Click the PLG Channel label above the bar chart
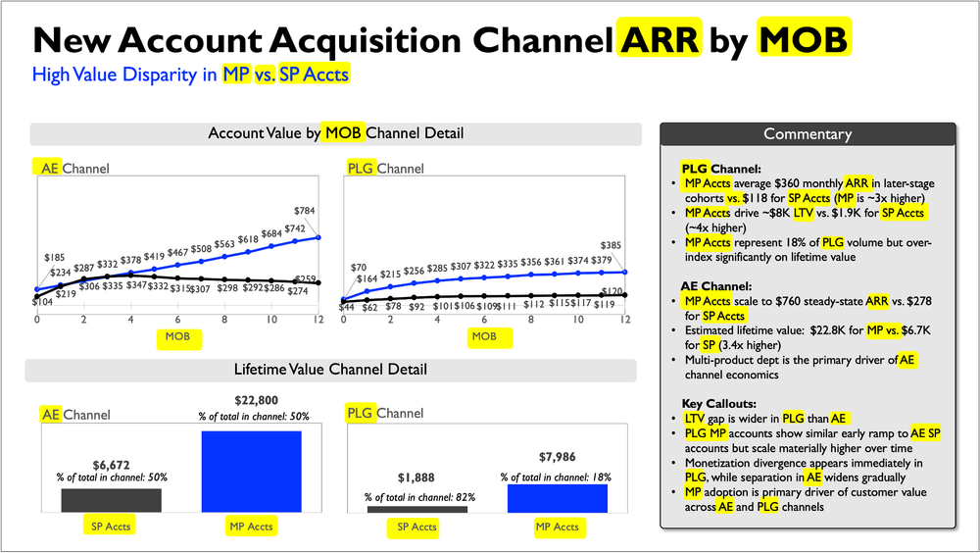The width and height of the screenshot is (980, 553). [385, 413]
